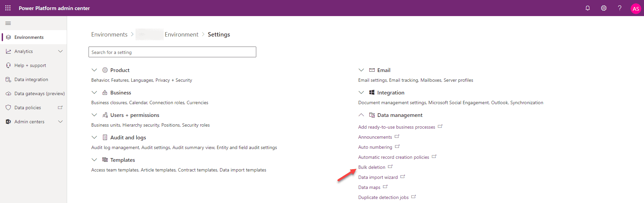The width and height of the screenshot is (644, 203).
Task: Select Environments in the sidebar
Action: (x=34, y=37)
